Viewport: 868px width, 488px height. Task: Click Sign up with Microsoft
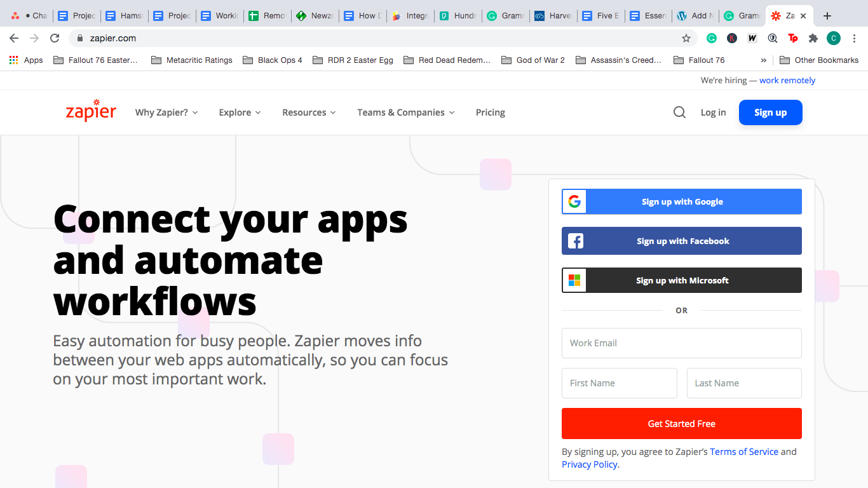(682, 280)
